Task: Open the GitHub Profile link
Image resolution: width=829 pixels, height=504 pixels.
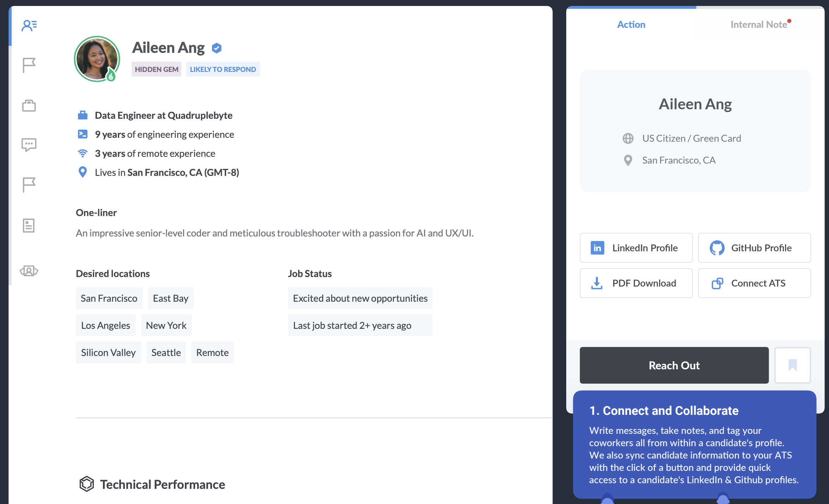Action: [x=754, y=248]
